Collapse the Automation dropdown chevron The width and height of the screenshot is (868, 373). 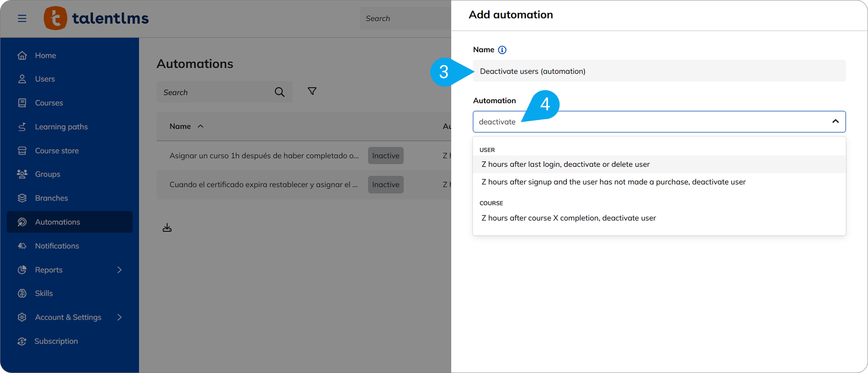tap(835, 121)
